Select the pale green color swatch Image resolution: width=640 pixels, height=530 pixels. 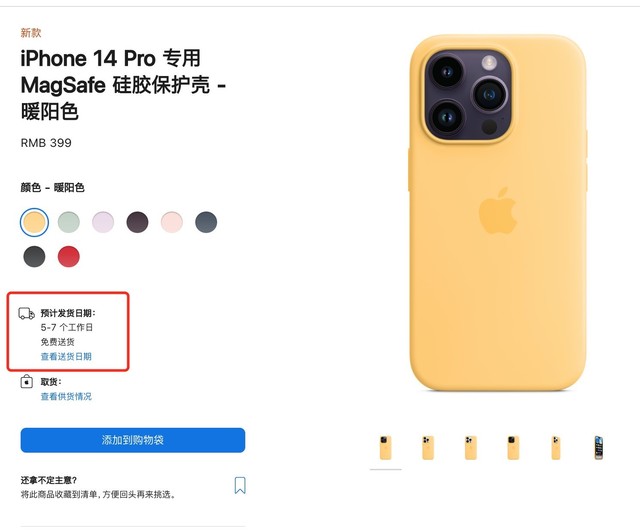click(x=69, y=222)
